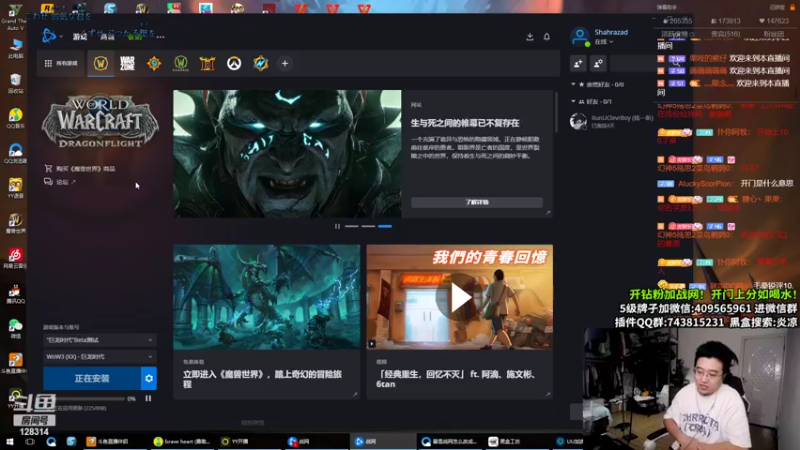Select the Hearthstone-style lightning badge game icon
Viewport: 800px width, 450px height.
[x=261, y=63]
